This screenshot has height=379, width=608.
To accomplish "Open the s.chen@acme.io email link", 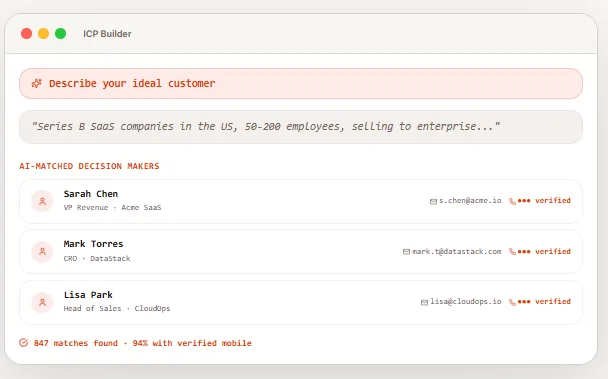I will (470, 201).
